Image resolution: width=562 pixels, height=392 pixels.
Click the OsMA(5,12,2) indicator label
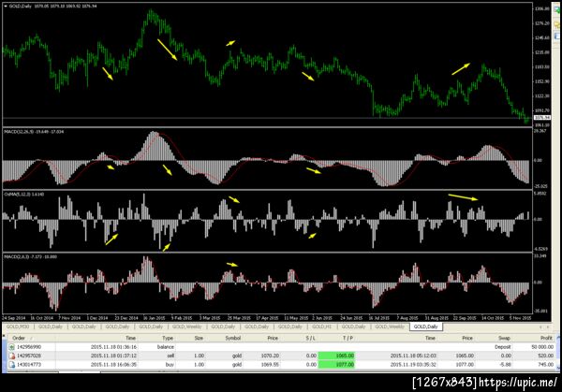pyautogui.click(x=24, y=194)
